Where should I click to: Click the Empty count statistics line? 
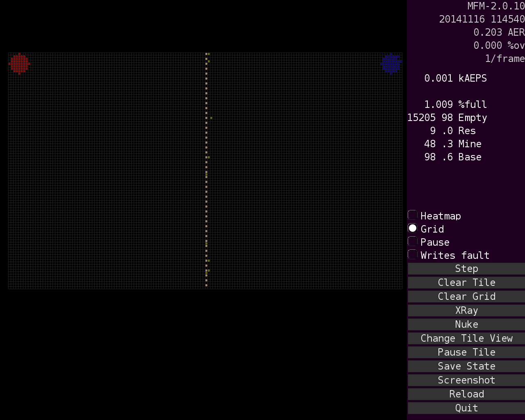point(447,118)
